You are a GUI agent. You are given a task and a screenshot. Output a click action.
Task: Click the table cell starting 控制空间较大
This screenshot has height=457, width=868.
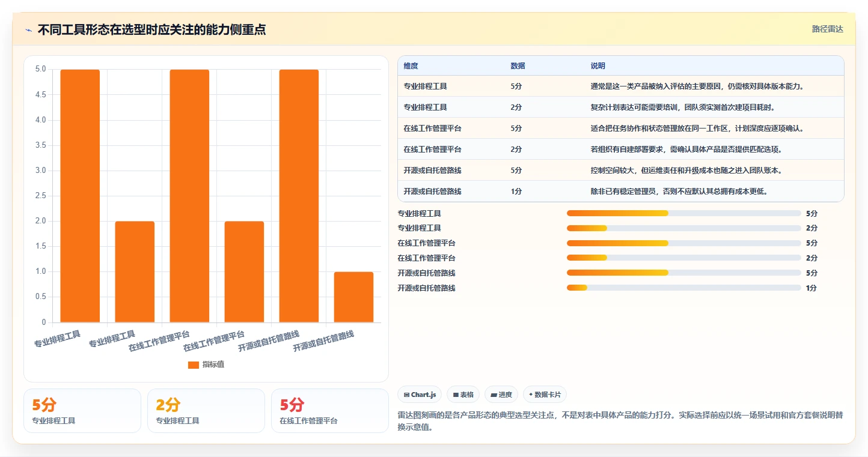pyautogui.click(x=714, y=171)
